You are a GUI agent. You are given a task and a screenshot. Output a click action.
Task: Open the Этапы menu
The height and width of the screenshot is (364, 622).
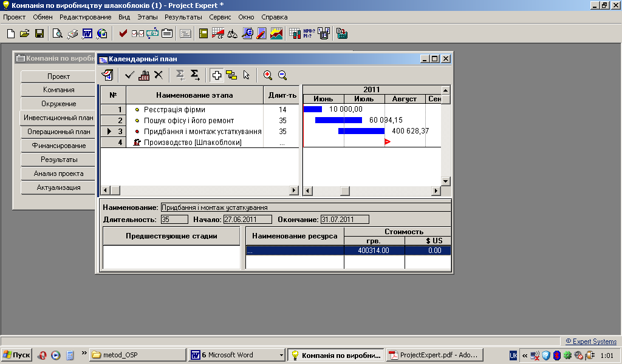[147, 17]
